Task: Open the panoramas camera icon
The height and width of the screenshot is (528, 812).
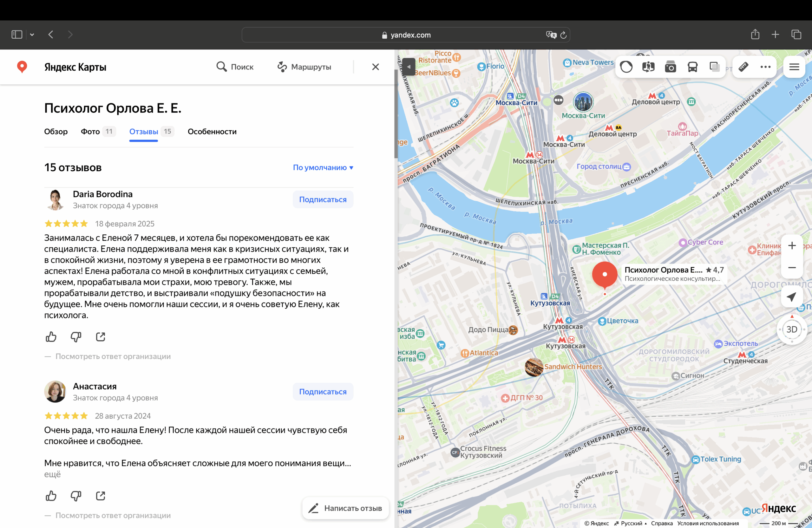Action: pyautogui.click(x=670, y=67)
